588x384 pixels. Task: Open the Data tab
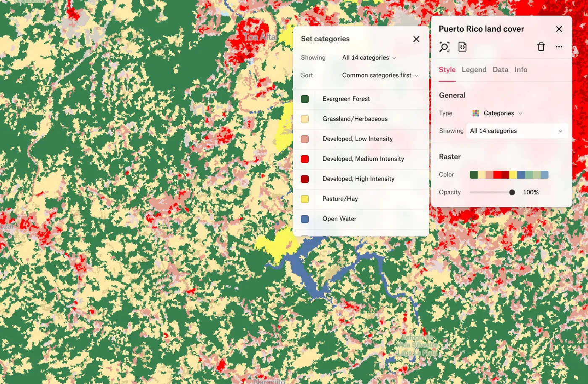pos(501,70)
